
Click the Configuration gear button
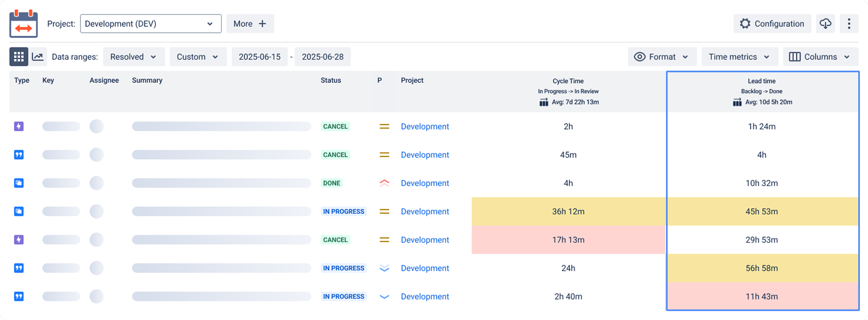point(772,24)
